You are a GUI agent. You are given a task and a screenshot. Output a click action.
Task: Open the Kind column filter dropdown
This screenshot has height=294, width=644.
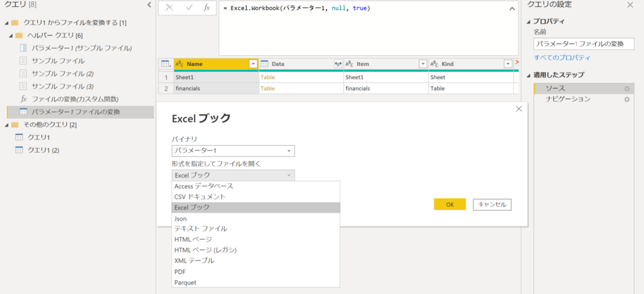(508, 64)
